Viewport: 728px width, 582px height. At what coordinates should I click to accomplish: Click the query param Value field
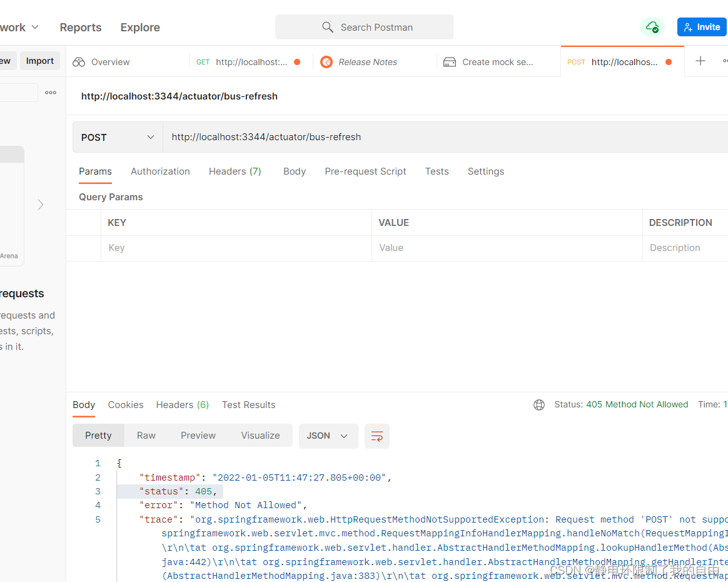pos(507,248)
